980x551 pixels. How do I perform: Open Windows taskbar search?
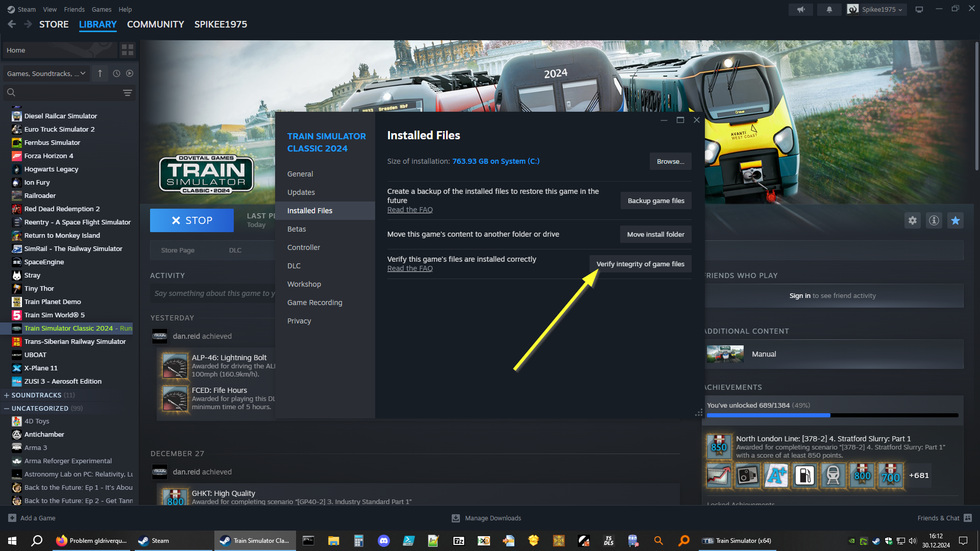37,541
